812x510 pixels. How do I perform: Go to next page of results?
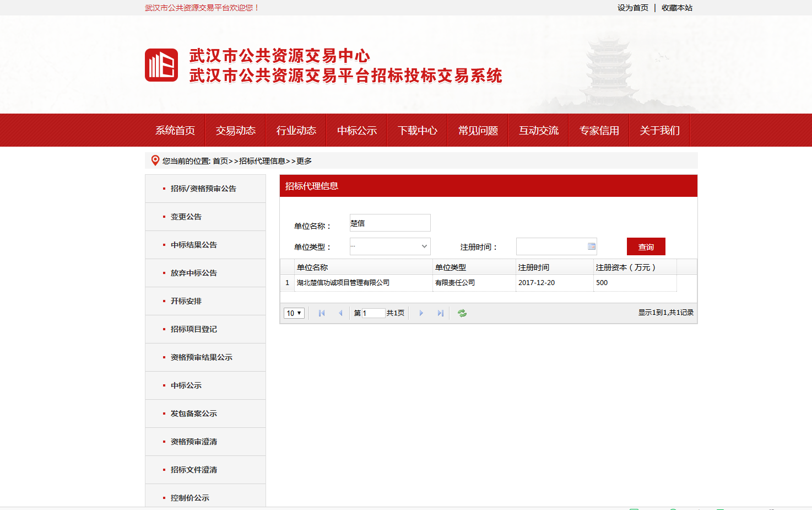pyautogui.click(x=421, y=313)
